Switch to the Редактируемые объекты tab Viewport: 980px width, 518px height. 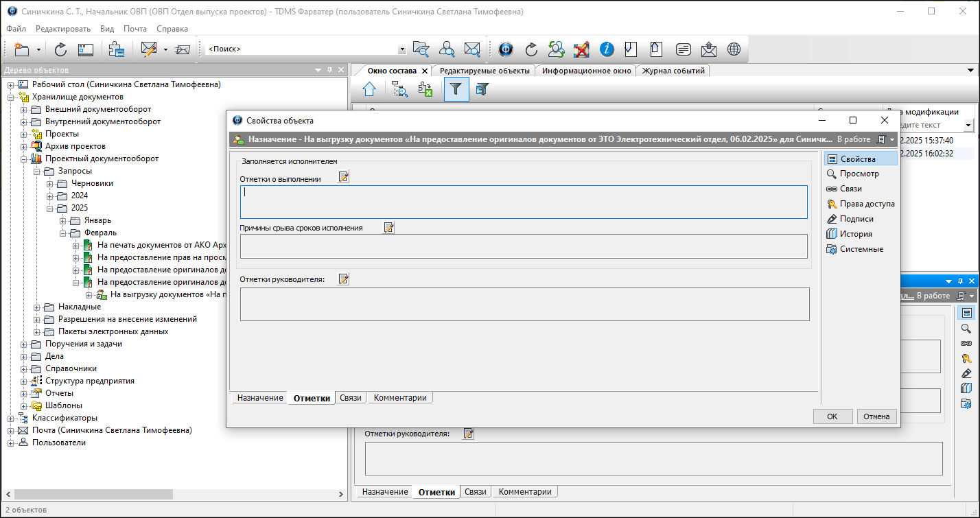pos(485,71)
